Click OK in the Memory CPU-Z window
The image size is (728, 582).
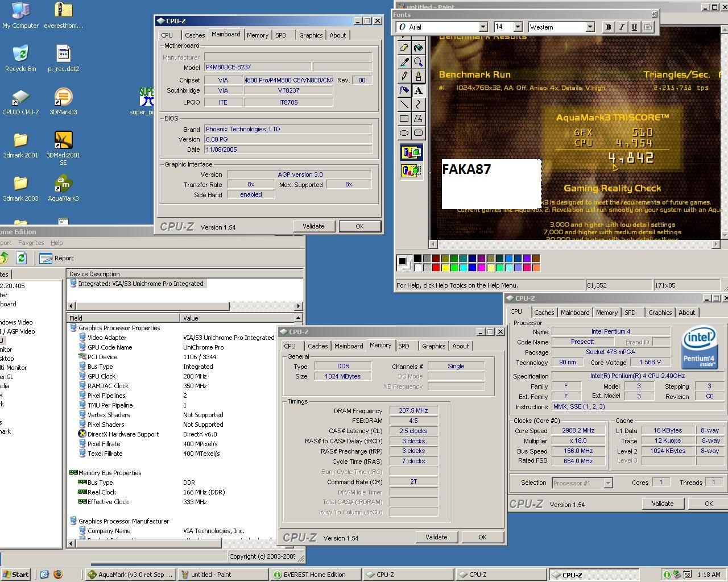(x=482, y=537)
